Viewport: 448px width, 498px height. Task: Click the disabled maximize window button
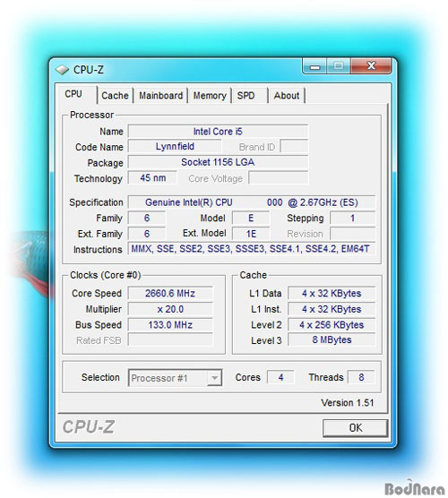339,66
